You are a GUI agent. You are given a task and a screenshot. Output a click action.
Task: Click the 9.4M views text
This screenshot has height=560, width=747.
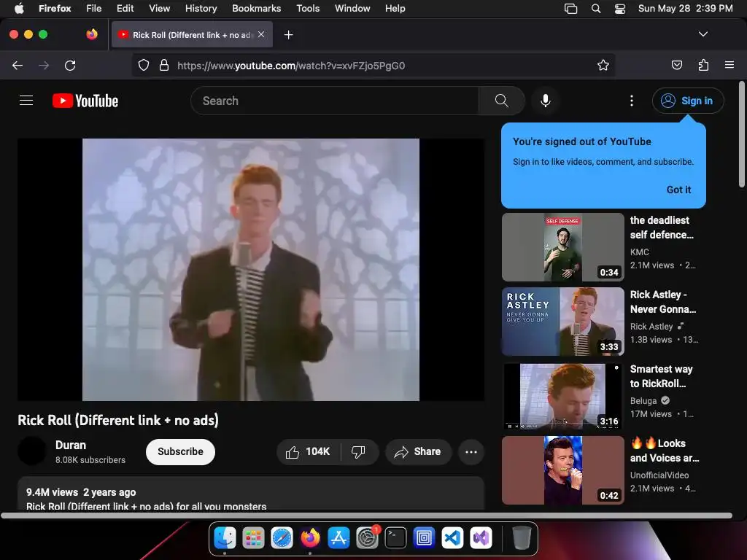point(52,492)
